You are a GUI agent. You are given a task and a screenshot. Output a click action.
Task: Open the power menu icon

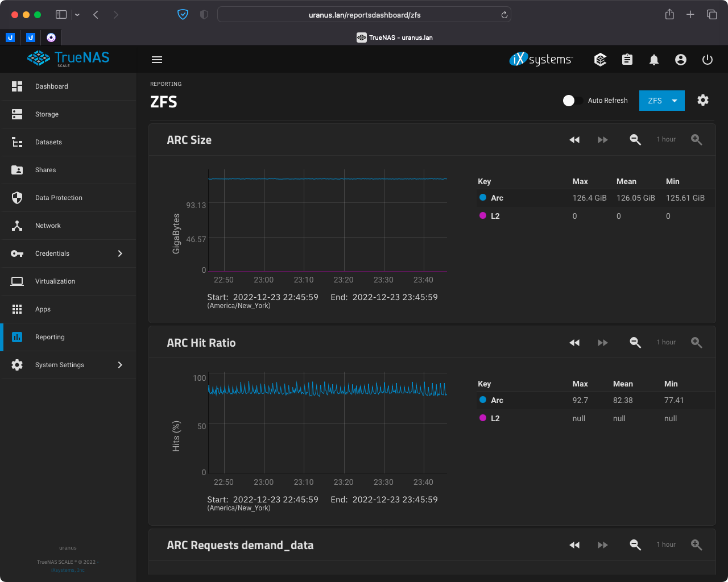(x=708, y=60)
